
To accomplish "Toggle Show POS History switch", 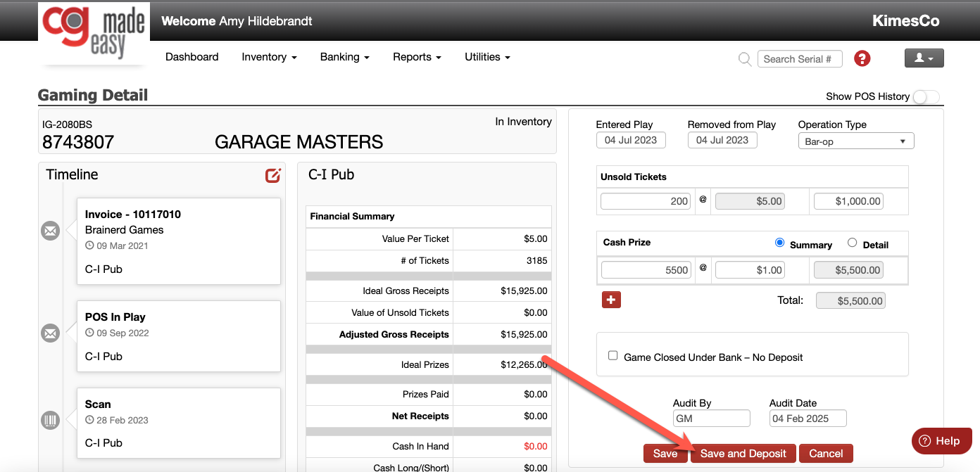I will point(926,97).
